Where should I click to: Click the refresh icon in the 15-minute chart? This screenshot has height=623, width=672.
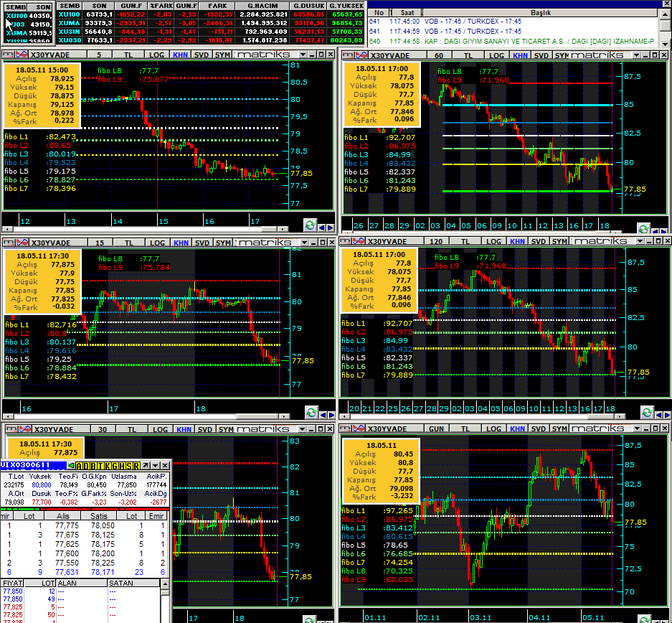coord(310,411)
